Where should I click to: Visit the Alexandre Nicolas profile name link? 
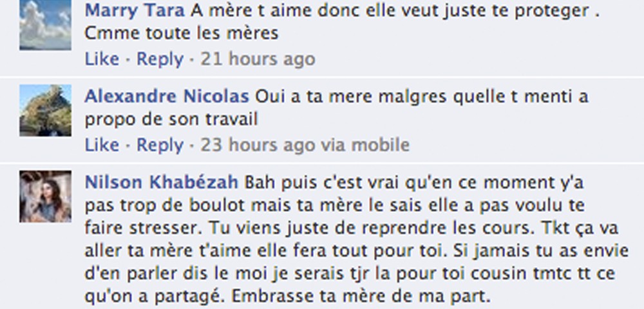pyautogui.click(x=167, y=97)
